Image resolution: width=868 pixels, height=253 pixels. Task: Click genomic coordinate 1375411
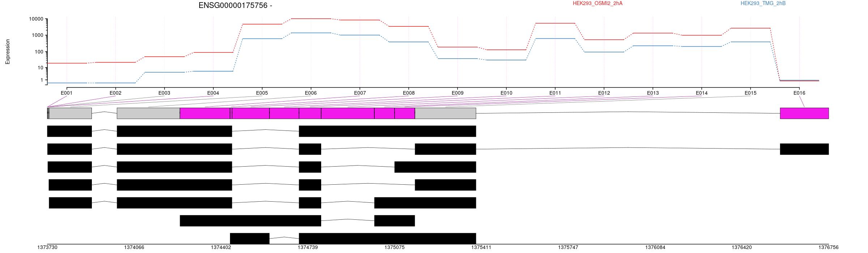[x=481, y=248]
